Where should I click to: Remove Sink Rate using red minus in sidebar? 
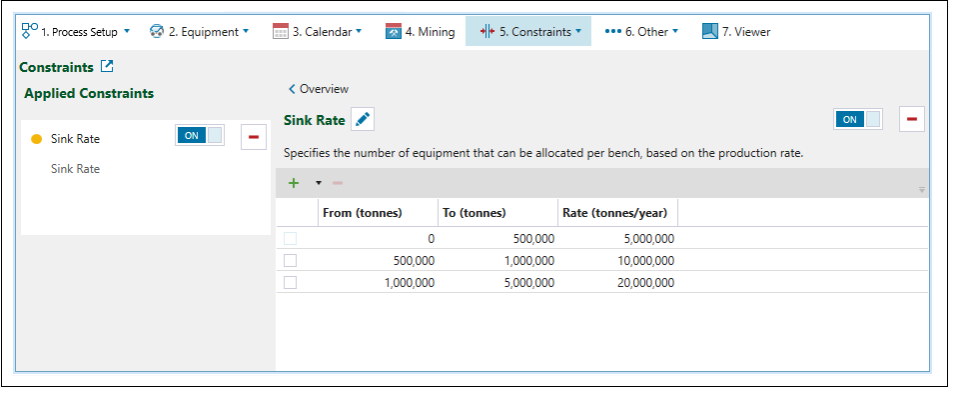253,137
